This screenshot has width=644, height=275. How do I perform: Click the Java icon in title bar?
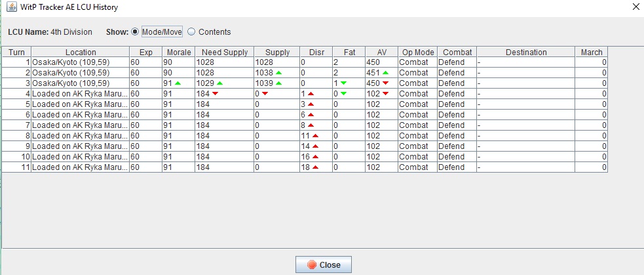12,7
